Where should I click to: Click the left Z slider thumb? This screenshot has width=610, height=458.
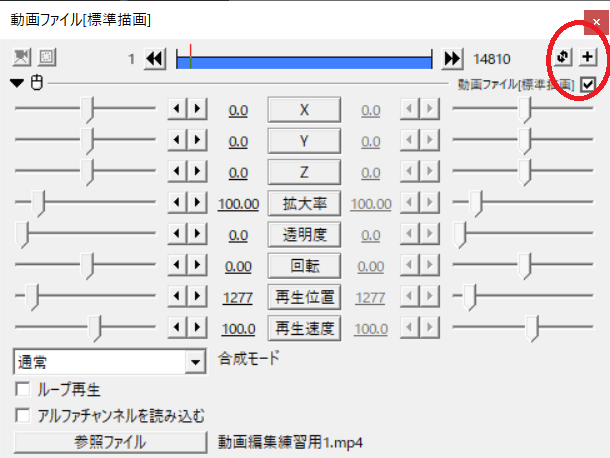click(x=87, y=172)
